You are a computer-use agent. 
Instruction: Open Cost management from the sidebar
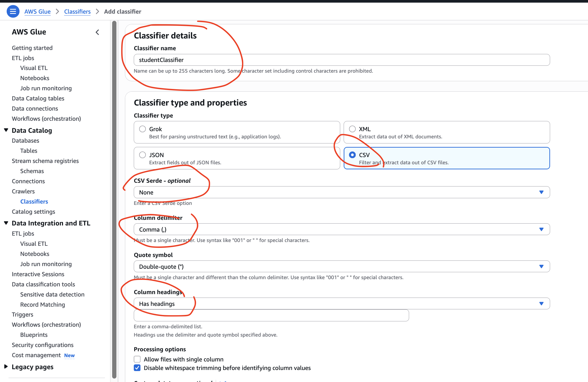36,355
